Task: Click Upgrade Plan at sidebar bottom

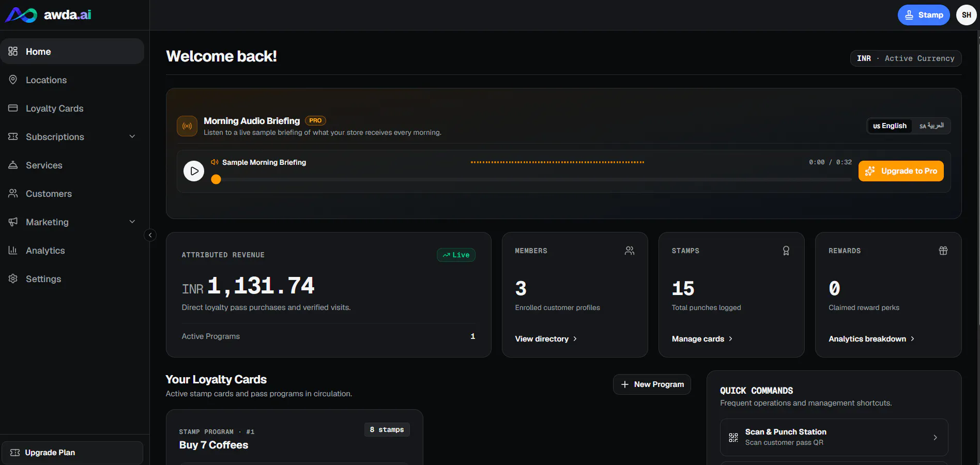Action: pyautogui.click(x=72, y=453)
